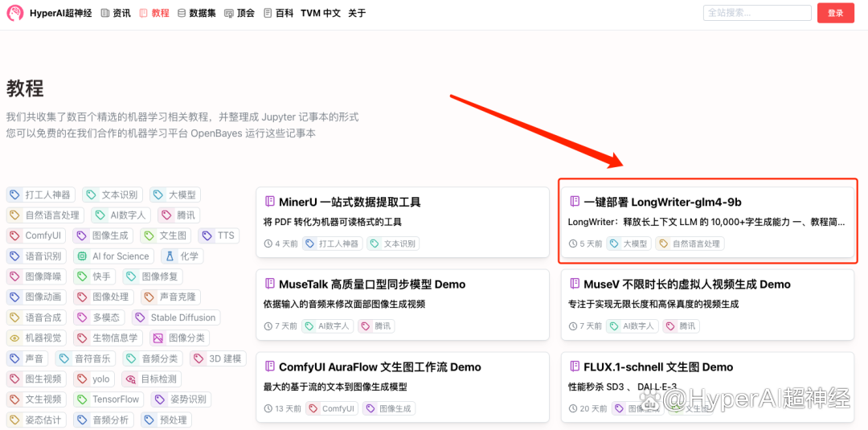This screenshot has height=430, width=868.
Task: Click the 文生视频 tag
Action: coord(36,399)
